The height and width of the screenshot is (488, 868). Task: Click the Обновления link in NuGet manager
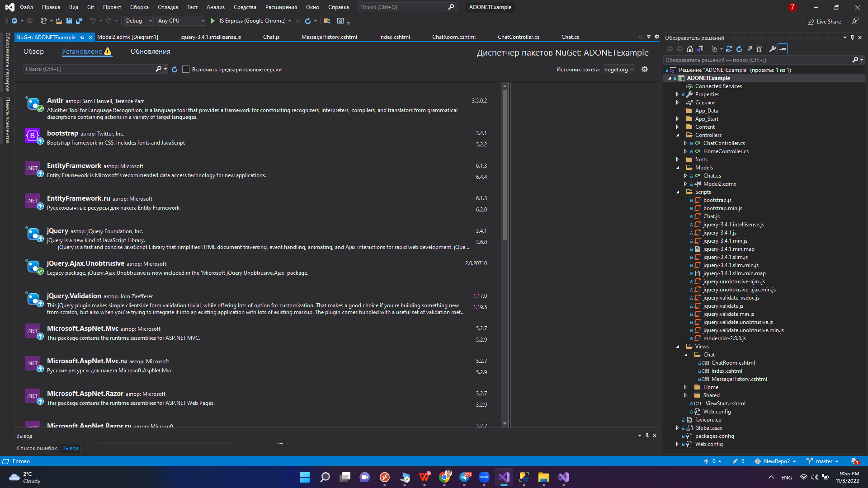pos(150,51)
